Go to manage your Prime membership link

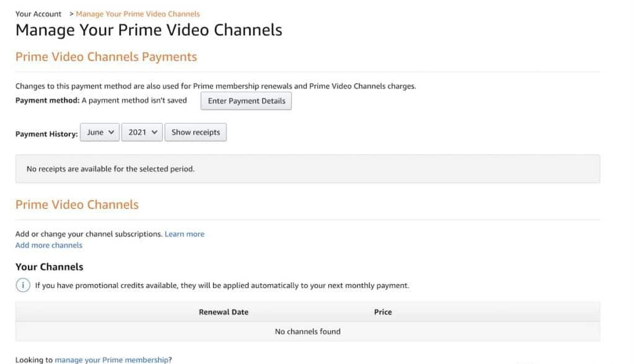click(x=111, y=360)
